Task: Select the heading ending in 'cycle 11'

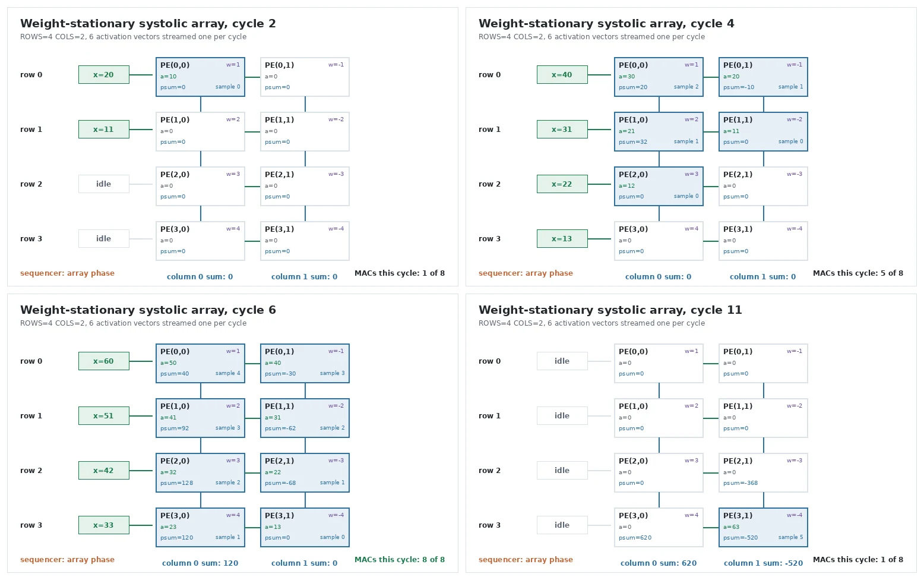Action: pos(610,310)
